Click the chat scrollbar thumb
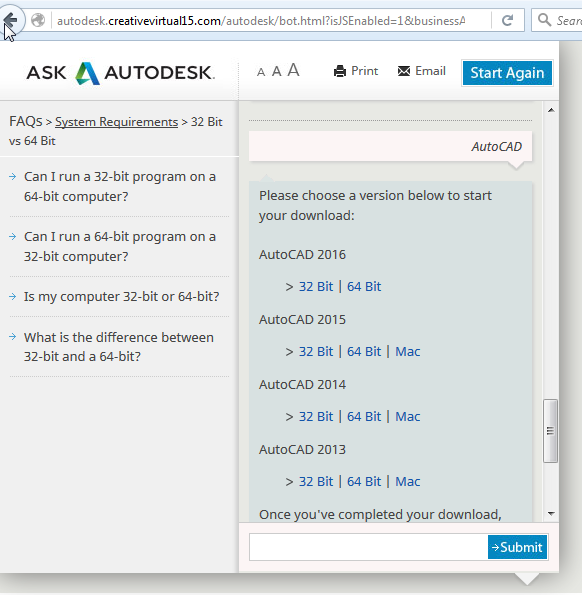582x595 pixels. pyautogui.click(x=551, y=431)
